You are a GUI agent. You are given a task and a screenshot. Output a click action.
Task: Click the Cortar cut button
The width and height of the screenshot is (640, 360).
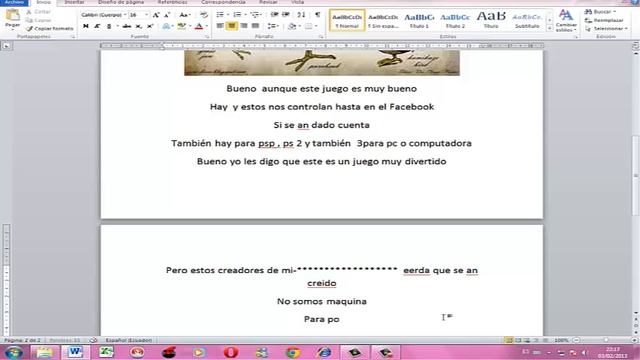pyautogui.click(x=38, y=12)
